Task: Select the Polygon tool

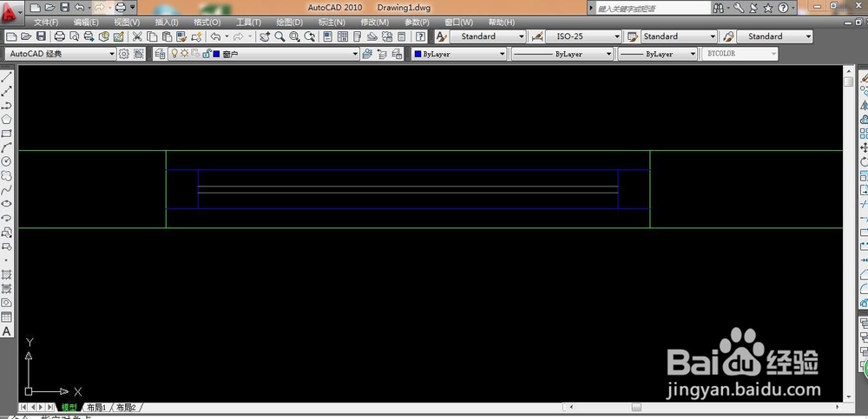Action: coord(7,119)
